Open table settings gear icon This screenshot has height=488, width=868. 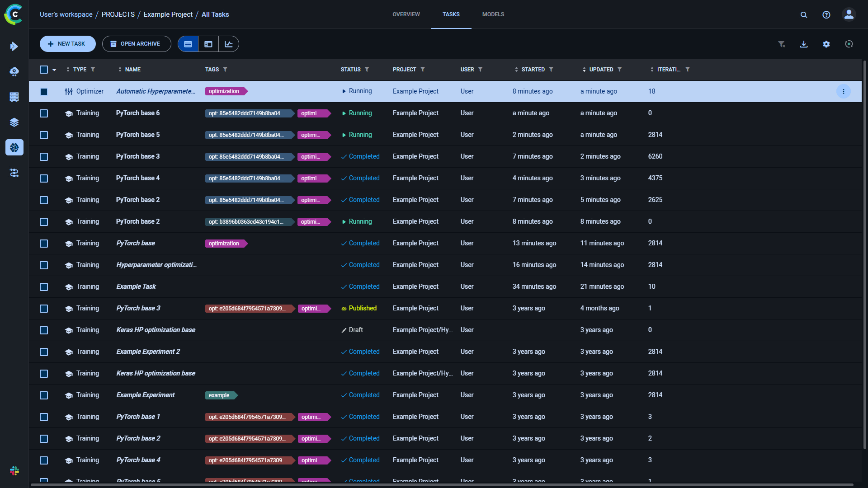[x=826, y=44]
